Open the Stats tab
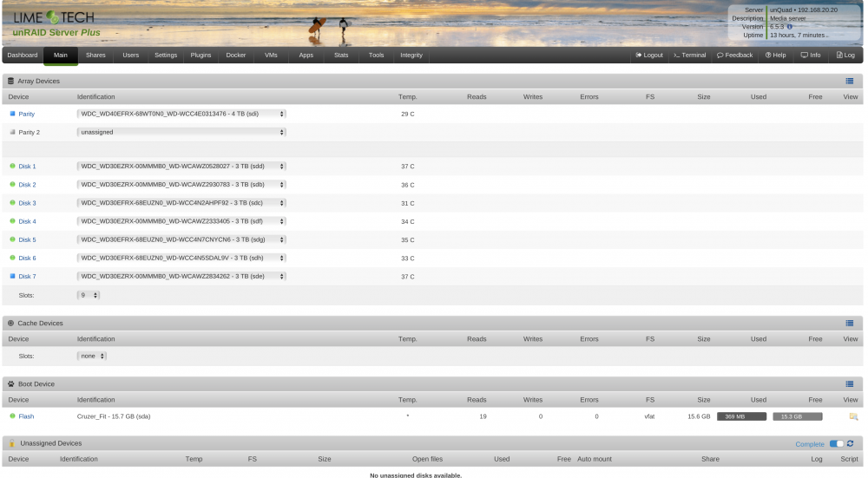Image resolution: width=868 pixels, height=478 pixels. [x=341, y=56]
